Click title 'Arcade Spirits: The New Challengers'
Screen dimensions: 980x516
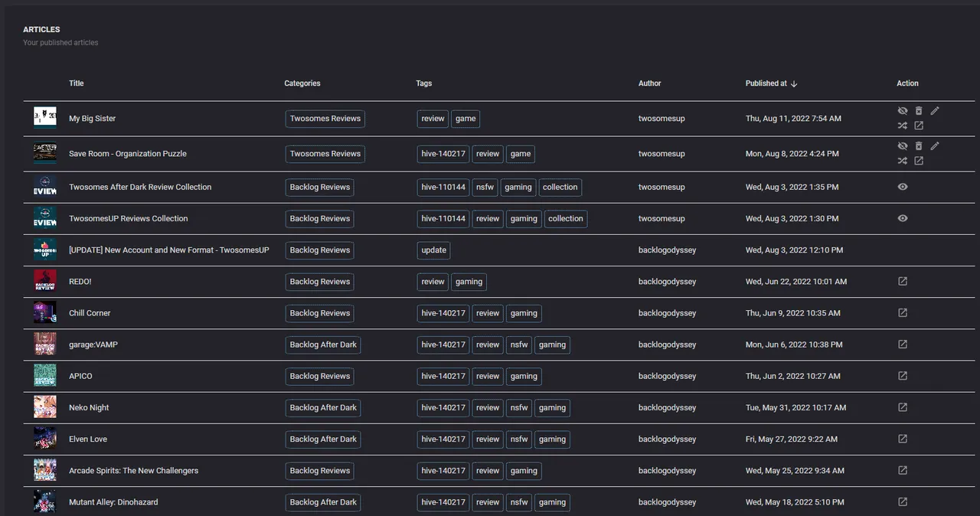coord(133,470)
